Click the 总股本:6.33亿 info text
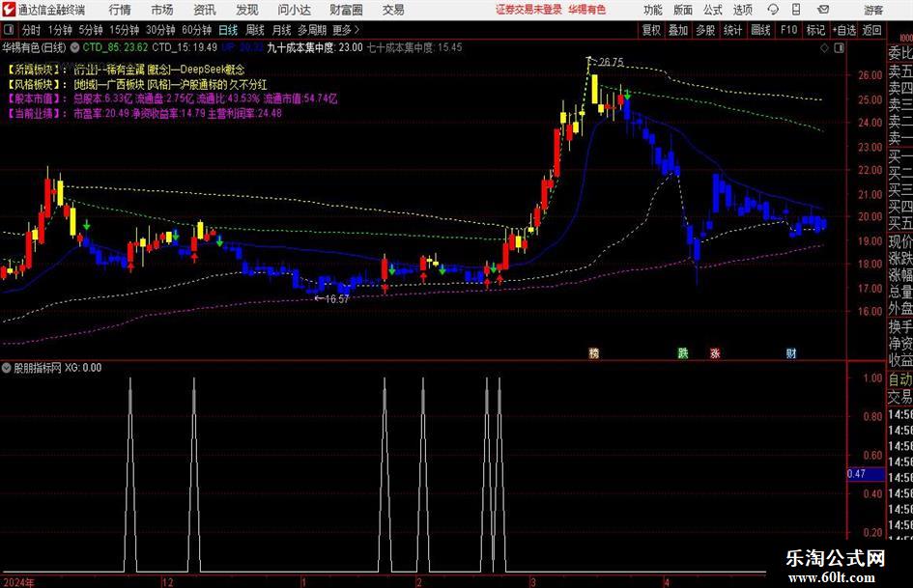Viewport: 913px width, 588px height. [103, 98]
